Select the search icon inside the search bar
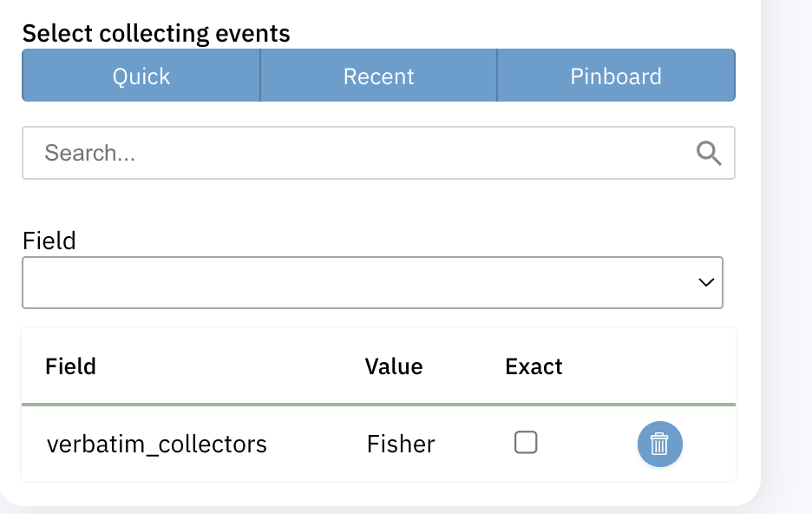The image size is (812, 514). tap(709, 153)
